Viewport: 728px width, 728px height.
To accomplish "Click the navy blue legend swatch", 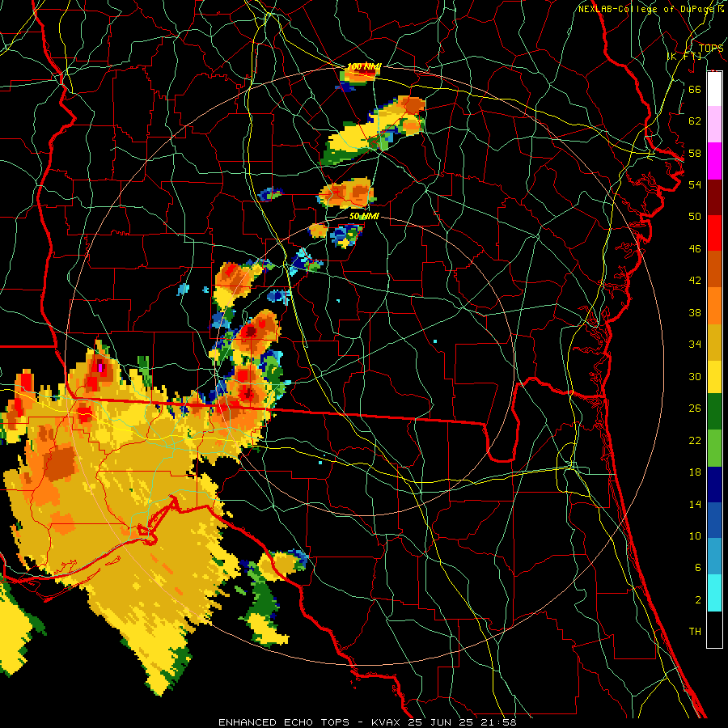I will 714,485.
